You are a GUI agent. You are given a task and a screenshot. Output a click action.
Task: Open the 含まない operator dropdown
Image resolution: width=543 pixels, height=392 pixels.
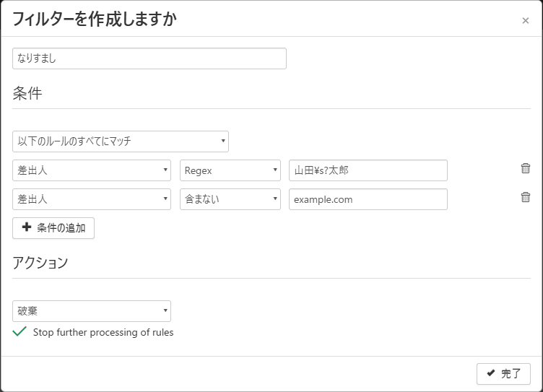(230, 199)
